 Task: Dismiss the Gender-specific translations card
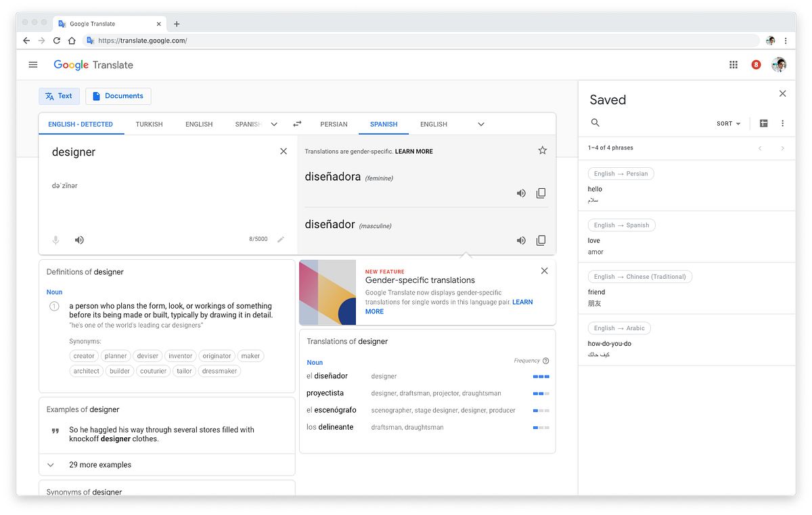[x=545, y=271]
